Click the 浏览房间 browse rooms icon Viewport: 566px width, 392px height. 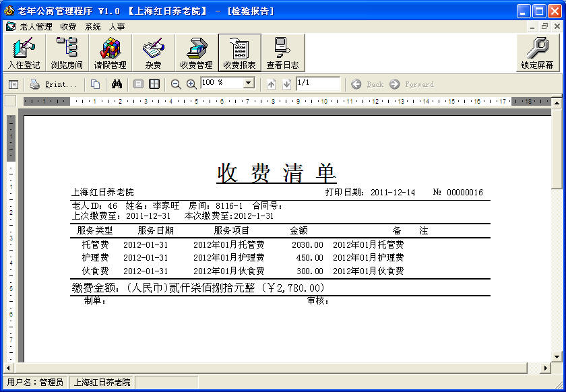coord(67,53)
